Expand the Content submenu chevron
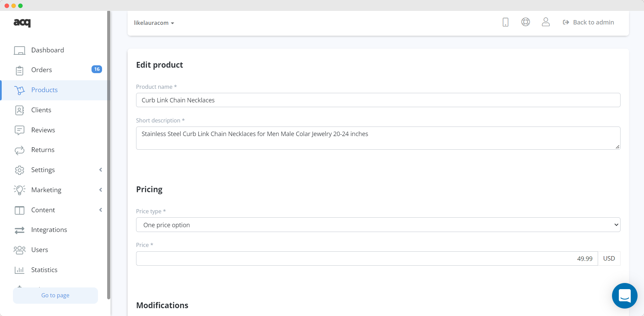 pos(101,210)
